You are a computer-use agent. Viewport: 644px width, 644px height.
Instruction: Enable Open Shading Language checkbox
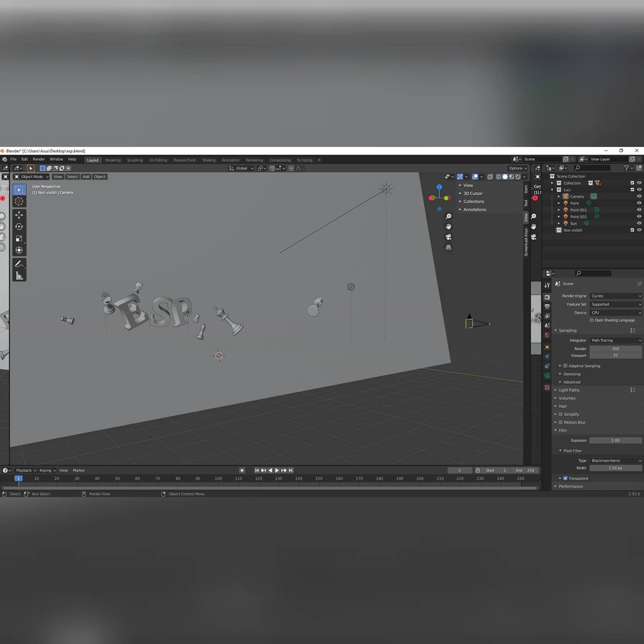point(591,320)
